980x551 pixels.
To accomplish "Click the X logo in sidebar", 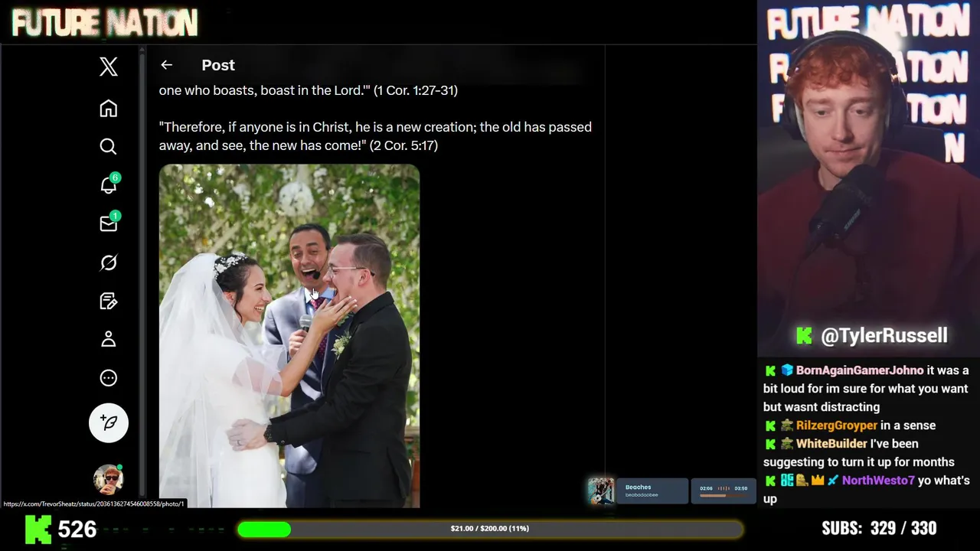I will [x=109, y=67].
